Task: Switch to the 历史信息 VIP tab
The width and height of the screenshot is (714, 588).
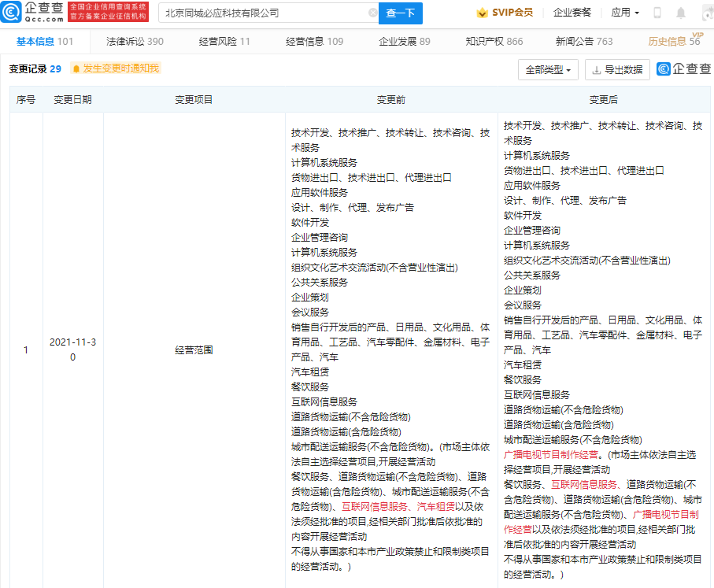Action: [x=675, y=40]
